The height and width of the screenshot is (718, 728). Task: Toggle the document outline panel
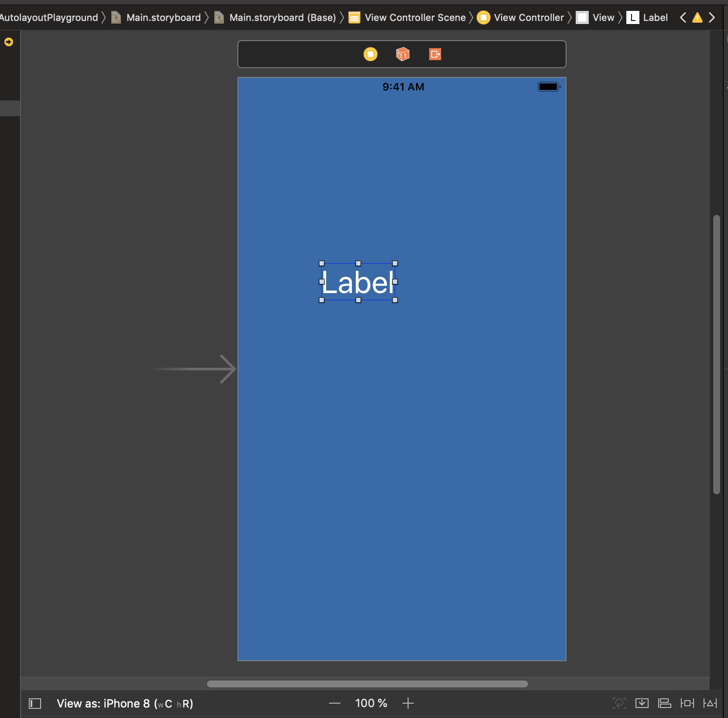pyautogui.click(x=35, y=704)
